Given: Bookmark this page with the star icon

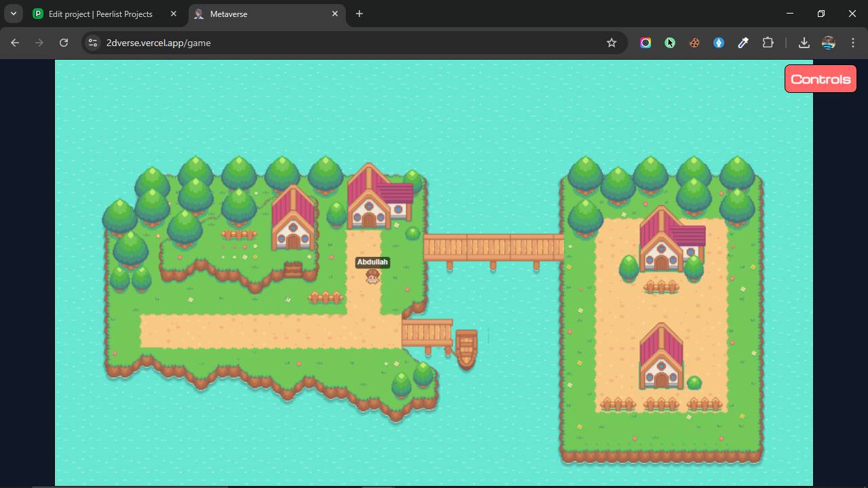Looking at the screenshot, I should tap(612, 43).
